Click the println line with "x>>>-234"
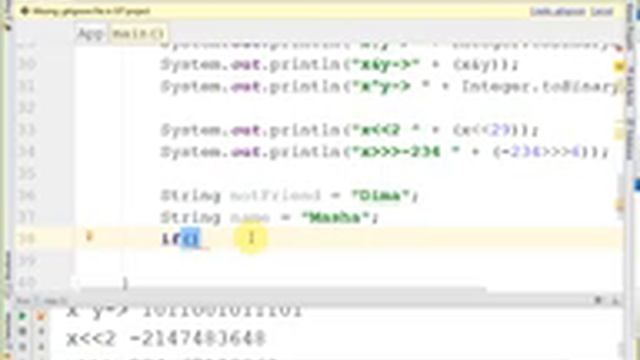 (x=385, y=152)
